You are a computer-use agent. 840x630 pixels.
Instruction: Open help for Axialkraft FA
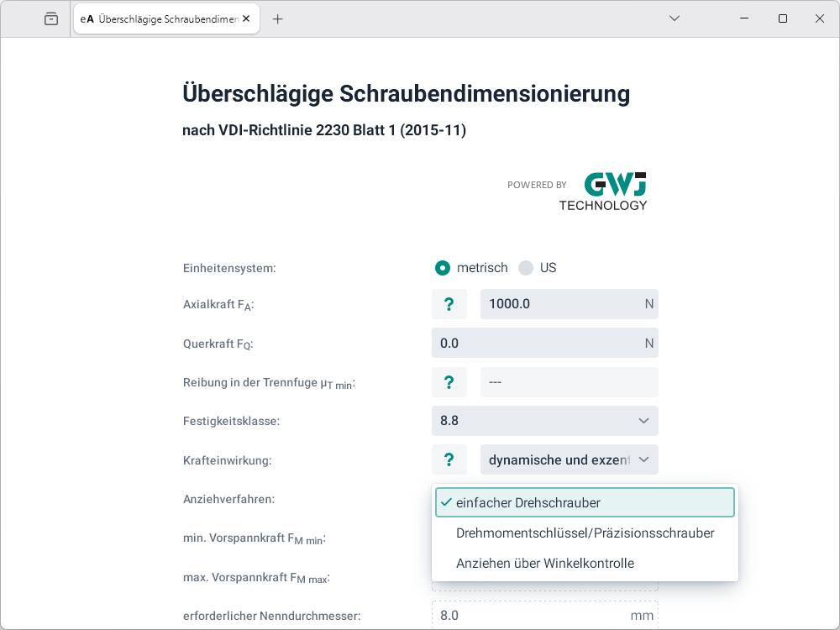pyautogui.click(x=449, y=304)
